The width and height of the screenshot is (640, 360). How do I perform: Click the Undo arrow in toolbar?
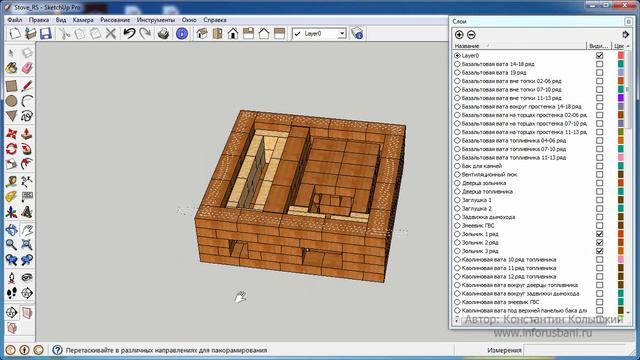pos(129,33)
